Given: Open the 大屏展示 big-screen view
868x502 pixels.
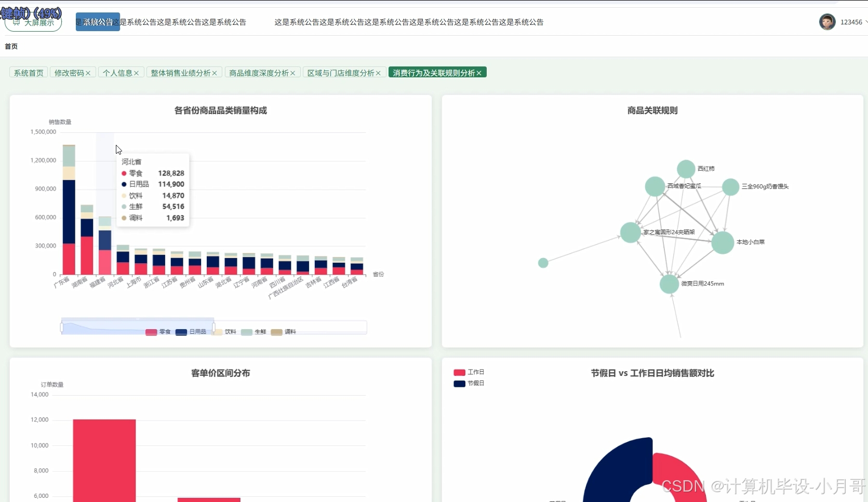Looking at the screenshot, I should click(x=33, y=22).
